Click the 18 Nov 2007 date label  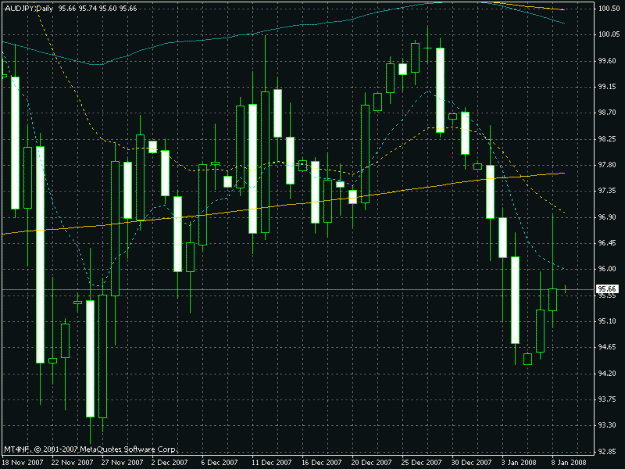[22, 462]
